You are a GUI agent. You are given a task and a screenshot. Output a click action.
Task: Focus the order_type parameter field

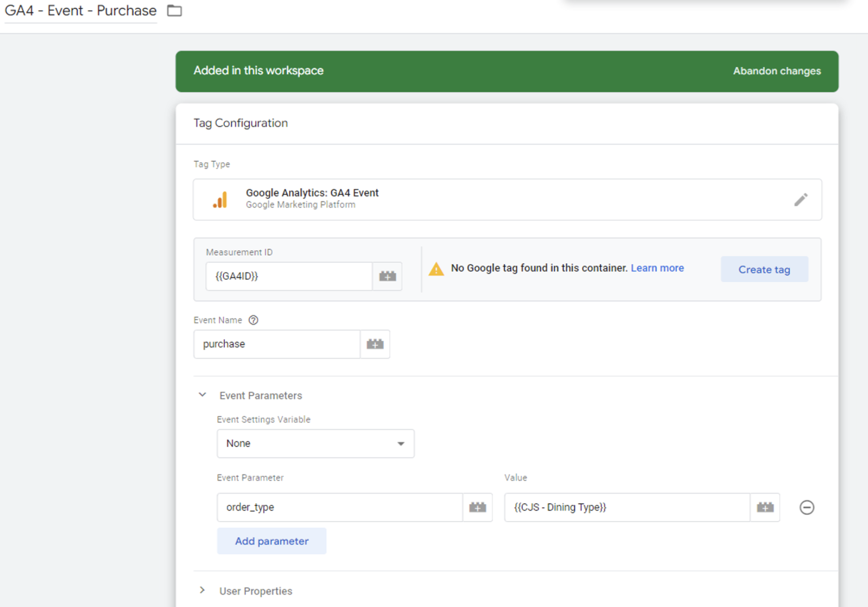click(x=340, y=507)
